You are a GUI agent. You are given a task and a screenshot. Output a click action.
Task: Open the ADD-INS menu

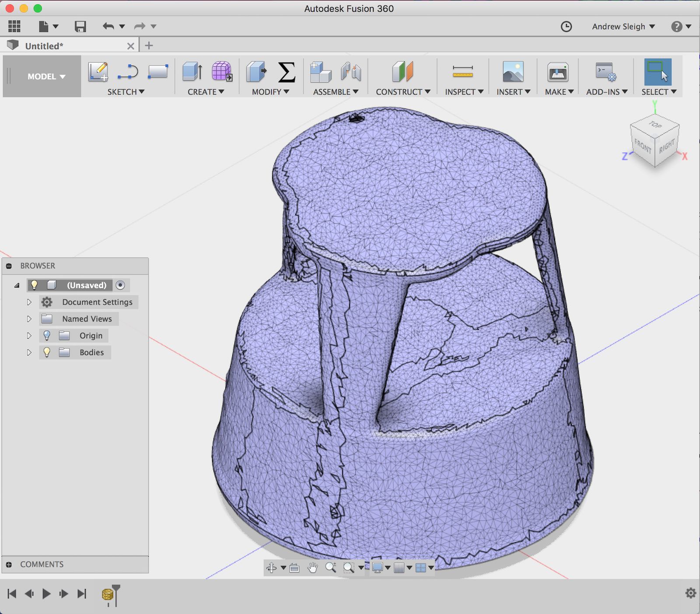[x=607, y=92]
